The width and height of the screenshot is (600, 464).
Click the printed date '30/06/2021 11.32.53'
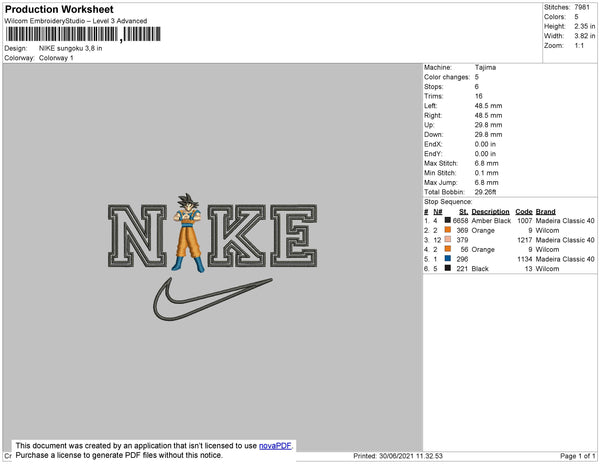411,456
